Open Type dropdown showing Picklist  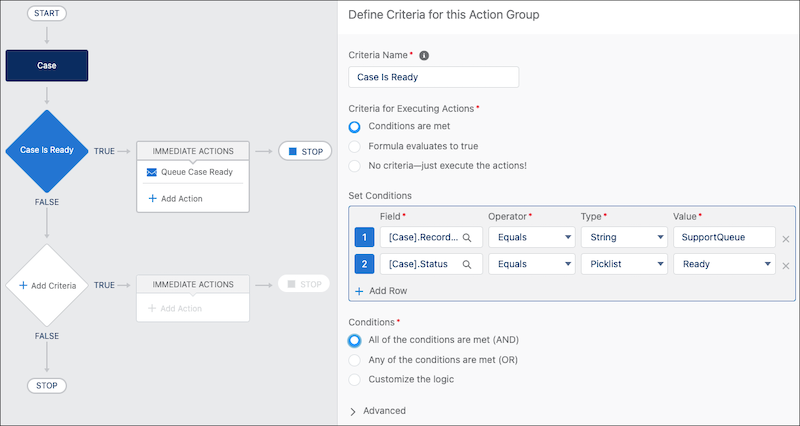click(623, 265)
